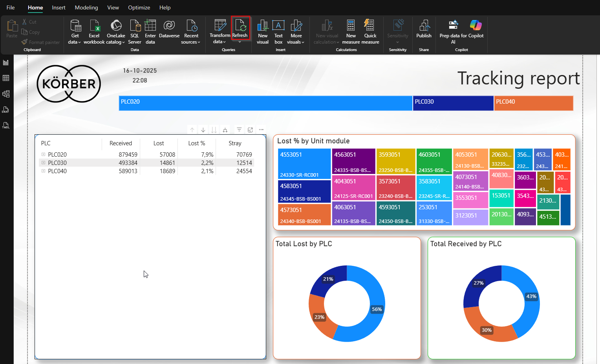Click the drill up arrow above the matrix
Screen dimensions: 600x364
pyautogui.click(x=192, y=130)
